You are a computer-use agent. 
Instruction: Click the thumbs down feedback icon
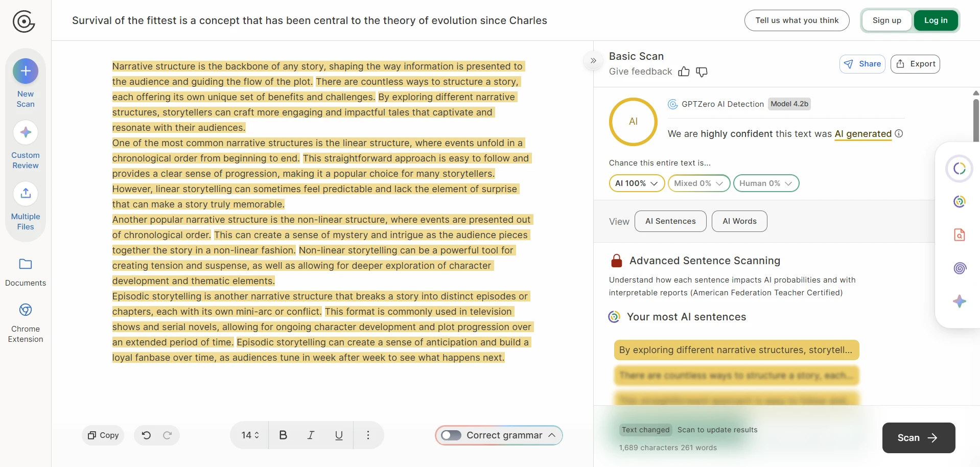click(702, 72)
